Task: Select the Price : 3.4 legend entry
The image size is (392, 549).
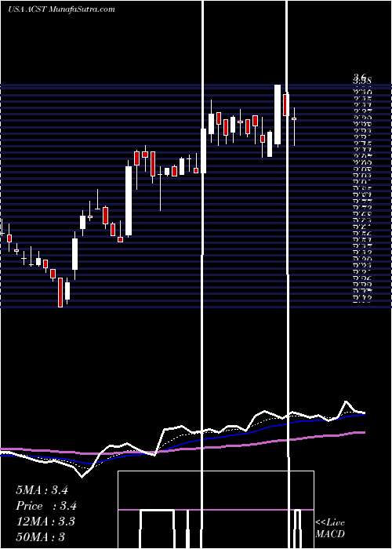Action: tap(46, 506)
